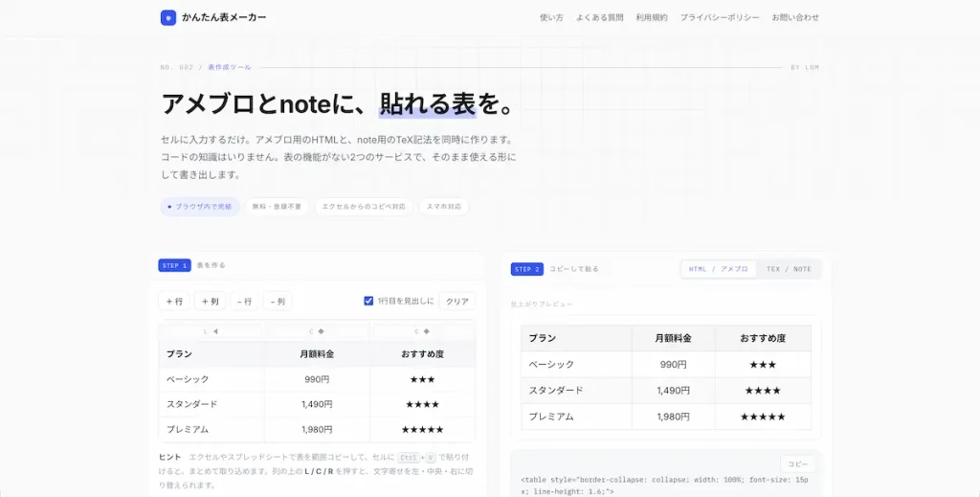This screenshot has width=980, height=497.
Task: Switch to the TEX / NOTE tab
Action: 789,269
